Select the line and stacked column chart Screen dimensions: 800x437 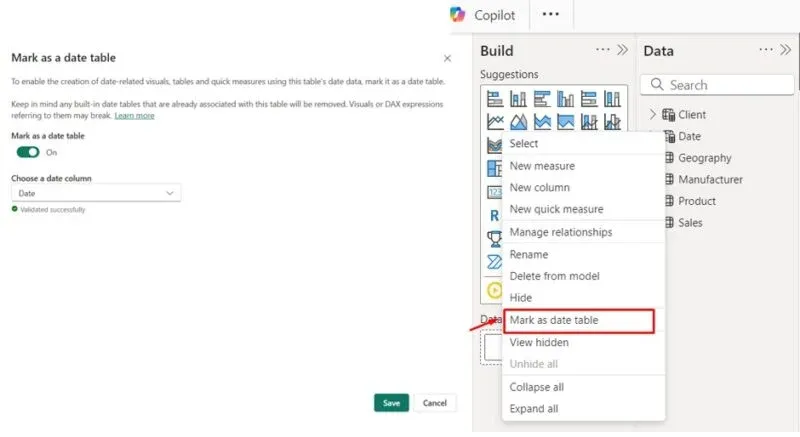click(x=589, y=122)
